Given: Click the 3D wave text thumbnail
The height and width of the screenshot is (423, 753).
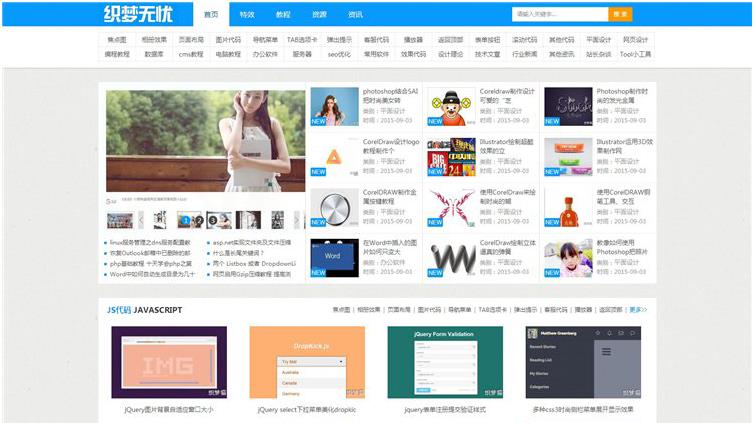Looking at the screenshot, I should click(451, 257).
